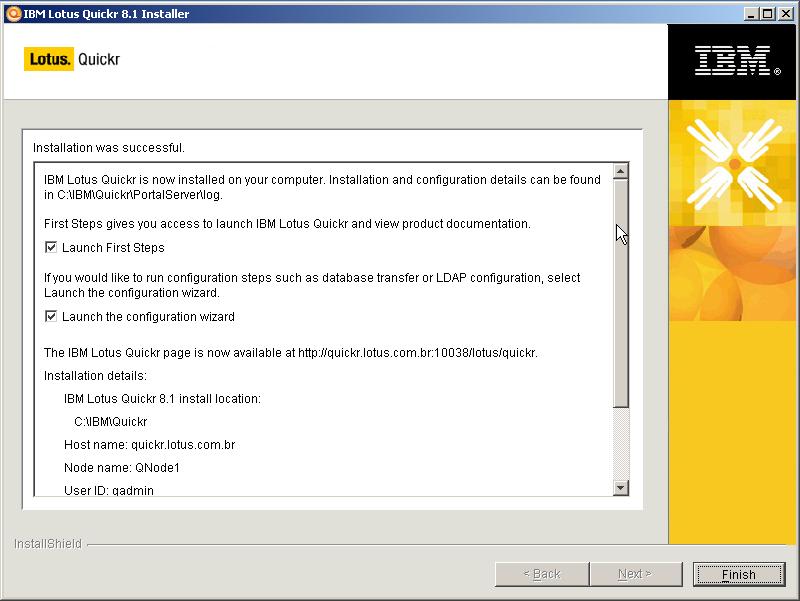This screenshot has width=800, height=601.
Task: Click the 'Host name: quickr.lotus.com.br' line
Action: pyautogui.click(x=149, y=445)
